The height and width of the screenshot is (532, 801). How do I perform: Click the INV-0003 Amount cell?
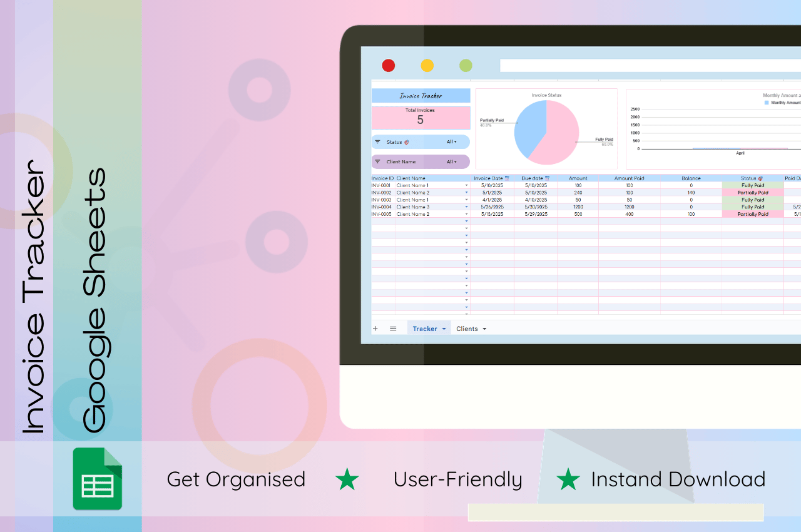tap(578, 200)
